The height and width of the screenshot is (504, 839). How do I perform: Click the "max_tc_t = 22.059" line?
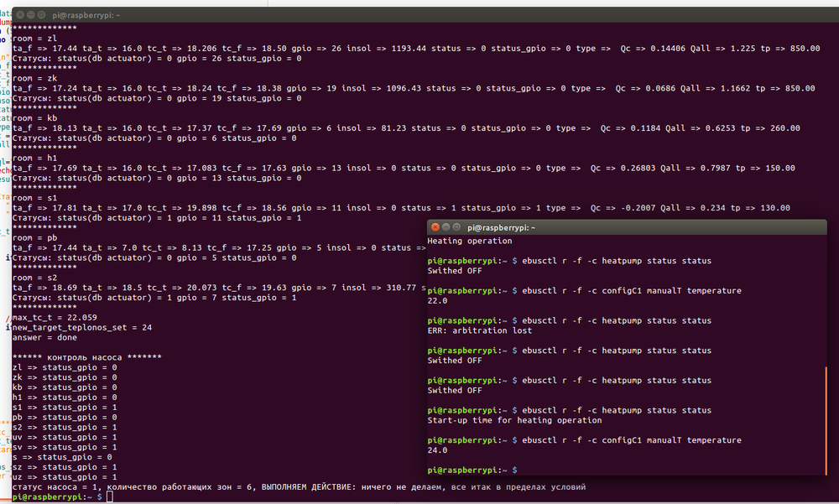click(x=55, y=318)
